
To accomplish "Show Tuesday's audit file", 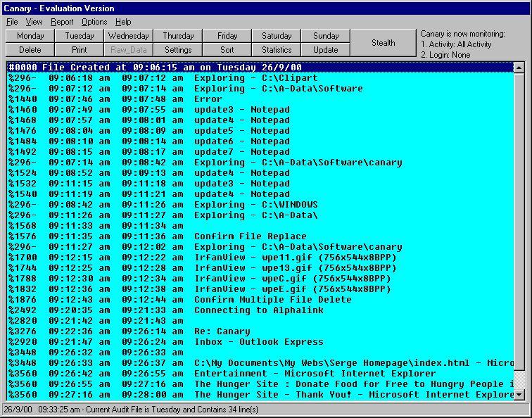I will coord(80,36).
